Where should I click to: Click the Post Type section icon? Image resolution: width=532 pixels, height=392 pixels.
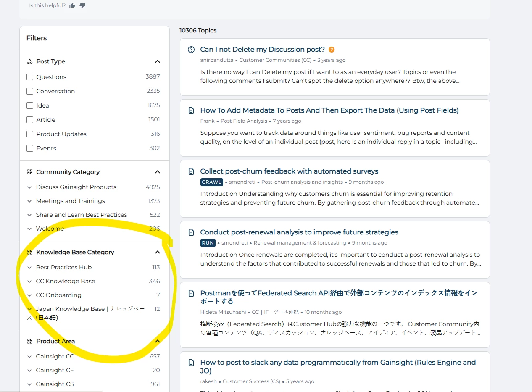[x=30, y=61]
